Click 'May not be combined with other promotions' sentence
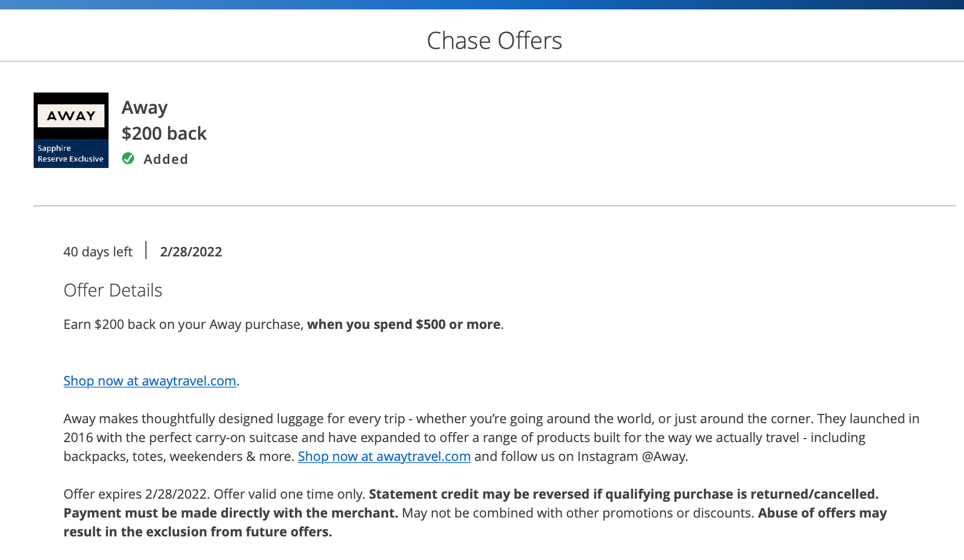The height and width of the screenshot is (560, 964). click(578, 513)
